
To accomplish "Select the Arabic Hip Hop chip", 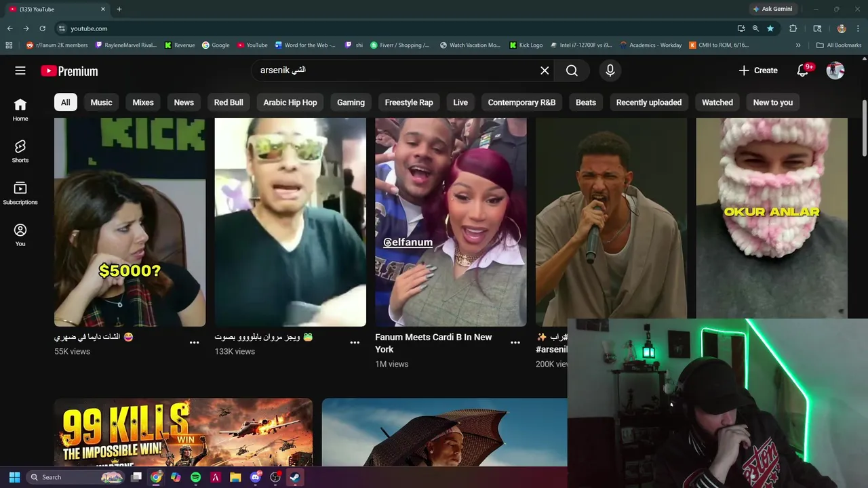I will (290, 102).
